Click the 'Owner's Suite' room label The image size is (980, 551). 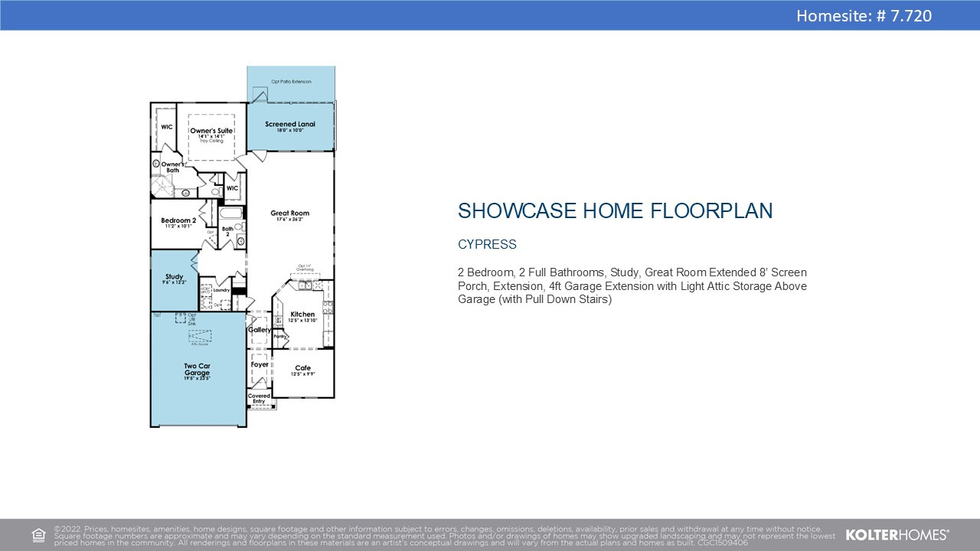211,131
